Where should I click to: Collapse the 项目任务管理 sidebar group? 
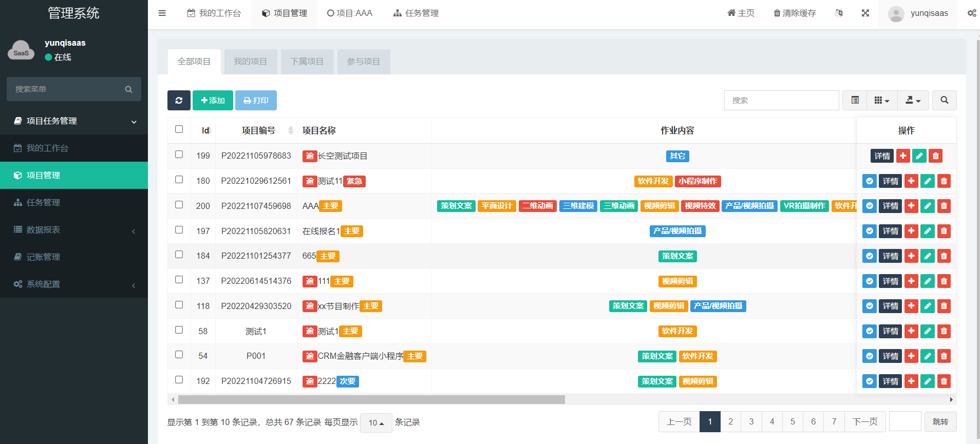[74, 121]
